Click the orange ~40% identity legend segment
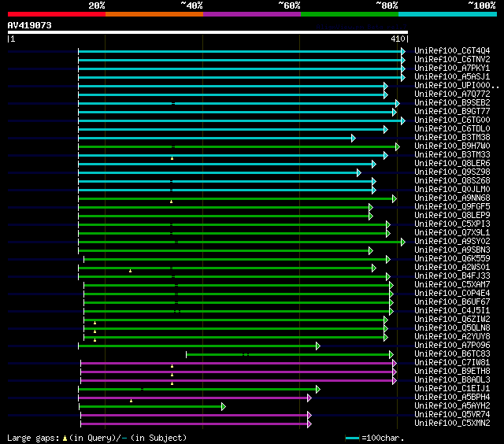 click(x=154, y=14)
